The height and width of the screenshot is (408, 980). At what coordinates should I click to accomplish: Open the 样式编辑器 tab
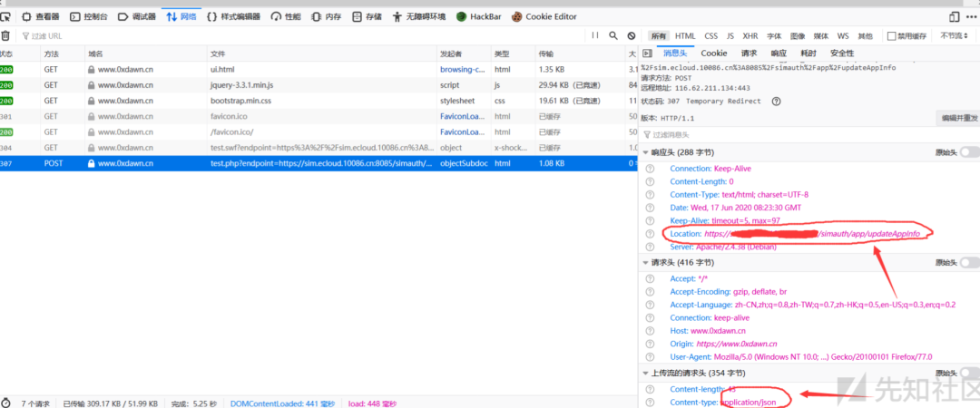tap(233, 17)
